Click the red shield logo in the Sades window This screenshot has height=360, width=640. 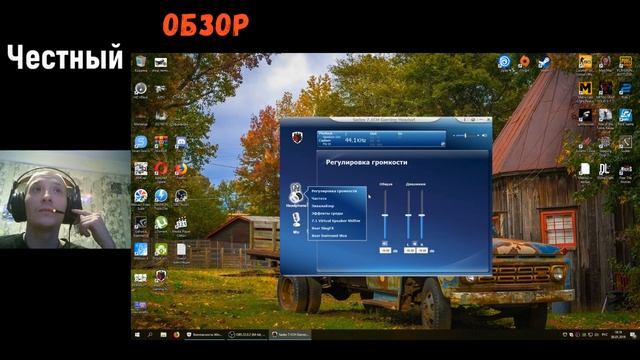point(298,137)
